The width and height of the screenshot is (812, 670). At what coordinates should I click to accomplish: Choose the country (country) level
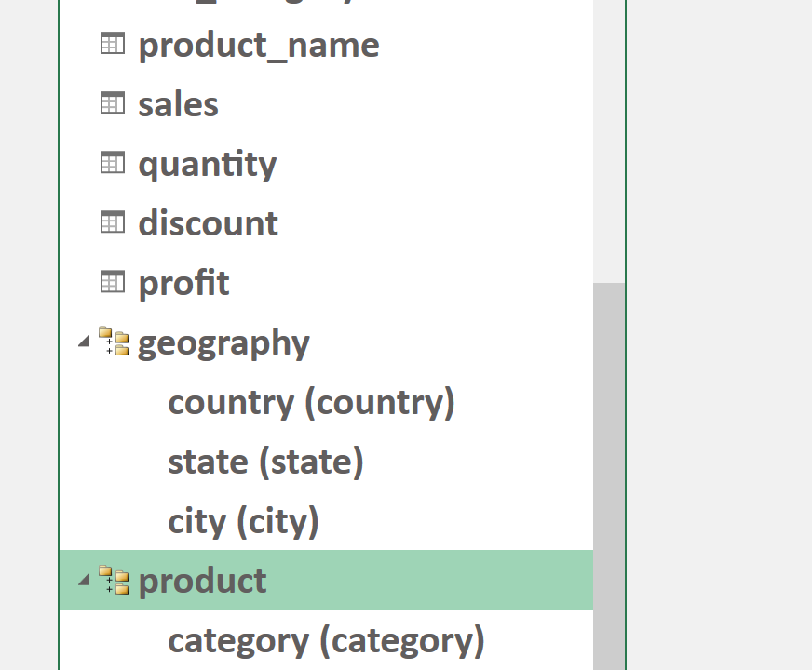[x=311, y=402]
